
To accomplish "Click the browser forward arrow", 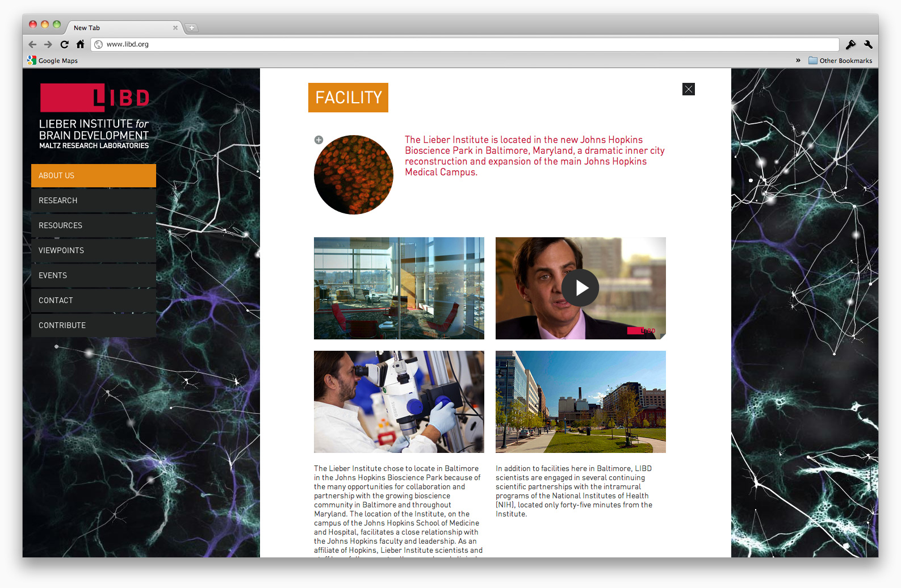I will pyautogui.click(x=48, y=44).
